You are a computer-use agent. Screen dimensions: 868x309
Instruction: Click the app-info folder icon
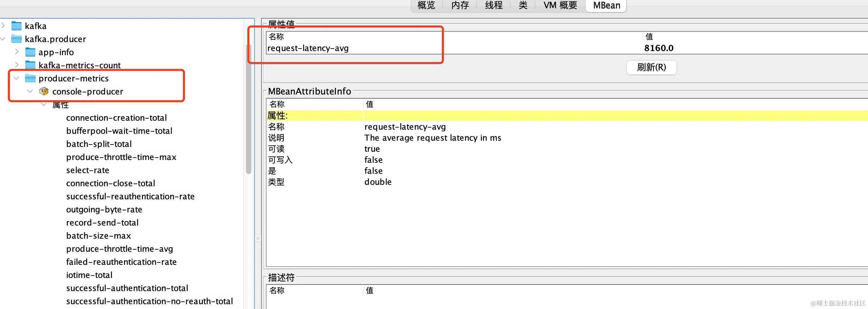(x=30, y=52)
